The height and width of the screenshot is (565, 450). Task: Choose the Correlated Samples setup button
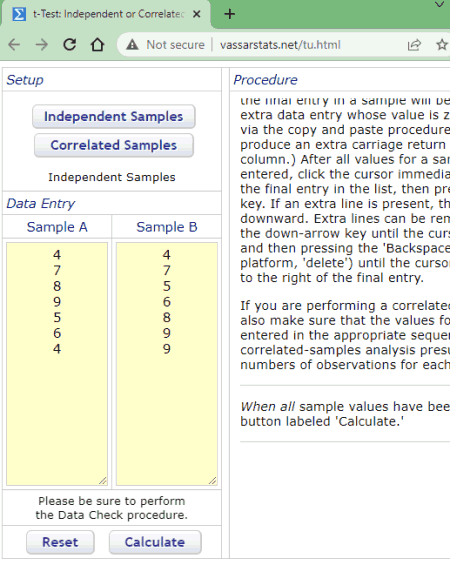pyautogui.click(x=113, y=145)
